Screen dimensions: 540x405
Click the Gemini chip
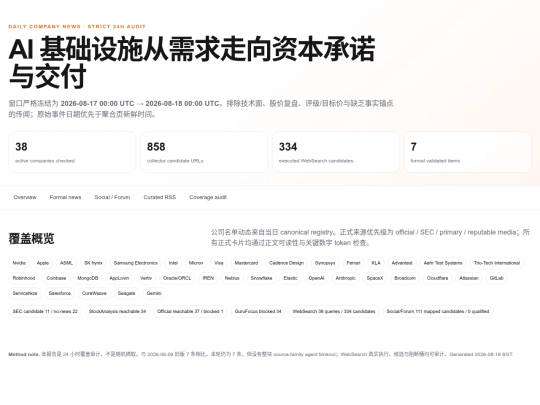pos(154,293)
